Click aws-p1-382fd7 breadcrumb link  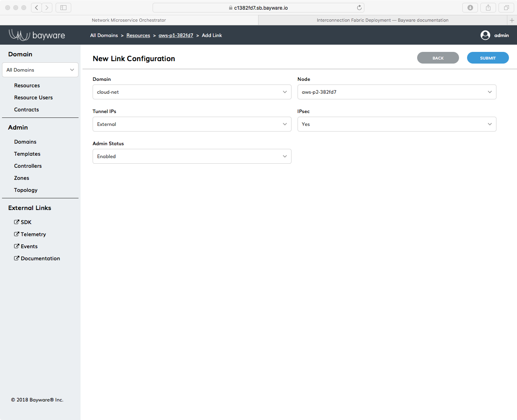pyautogui.click(x=176, y=35)
